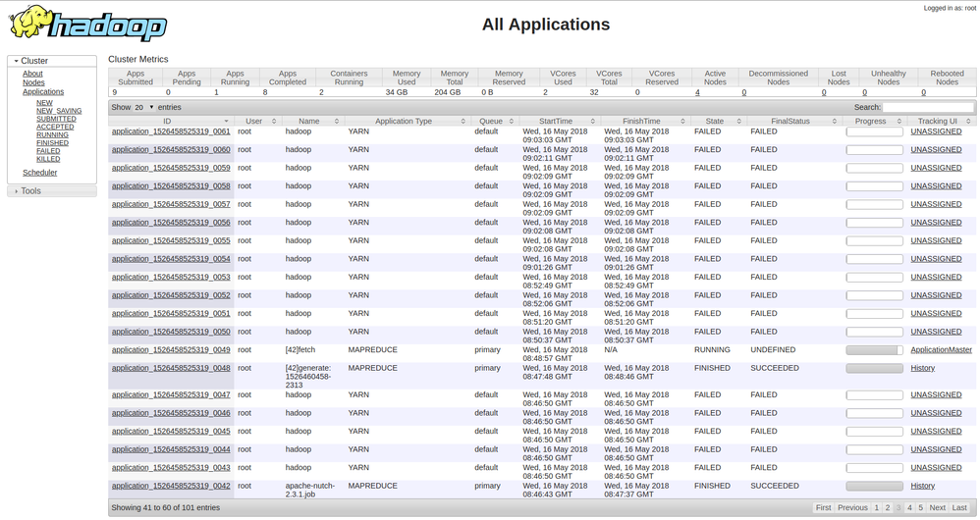Click History link for application 0048
Viewport: 980px width, 520px height.
coord(922,368)
